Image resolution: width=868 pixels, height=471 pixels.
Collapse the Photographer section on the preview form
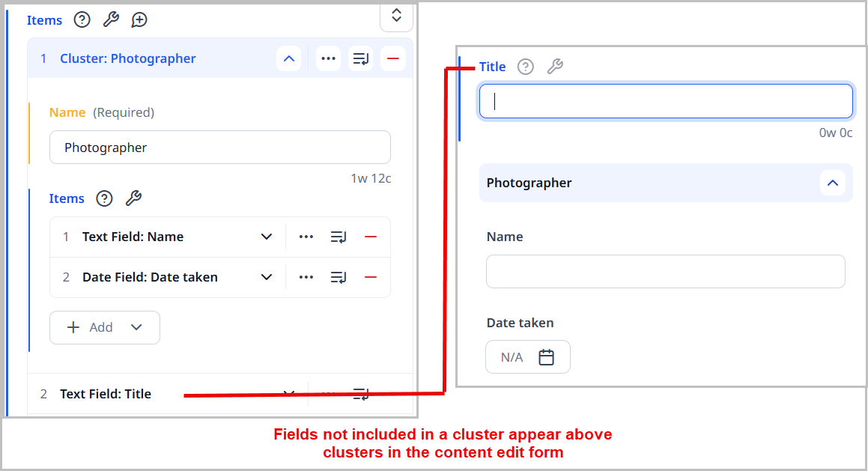pos(833,183)
